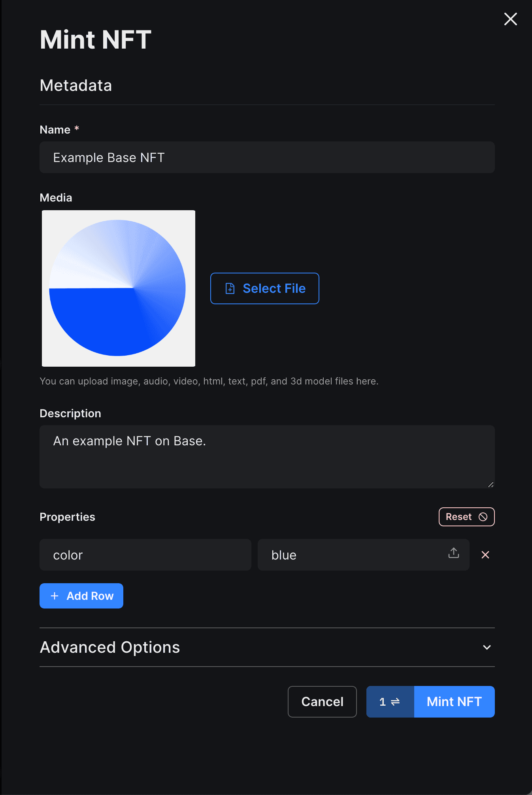This screenshot has height=795, width=532.
Task: Open the Advanced Options section heading
Action: pos(110,647)
